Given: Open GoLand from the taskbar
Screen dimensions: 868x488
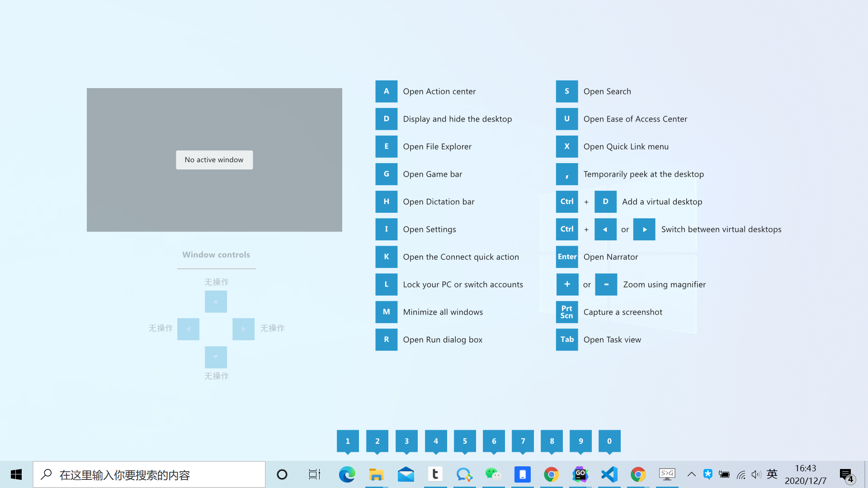Looking at the screenshot, I should tap(580, 474).
